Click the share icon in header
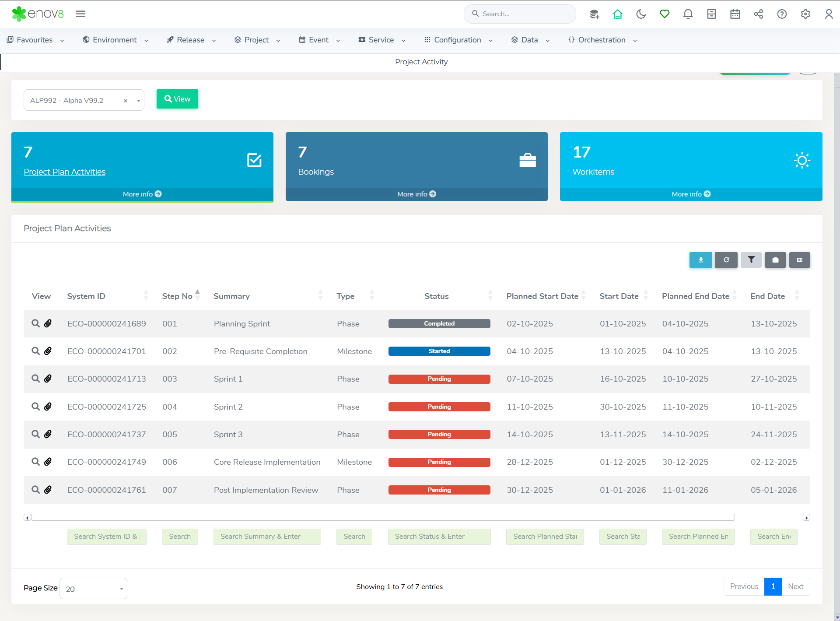840x621 pixels. [758, 14]
